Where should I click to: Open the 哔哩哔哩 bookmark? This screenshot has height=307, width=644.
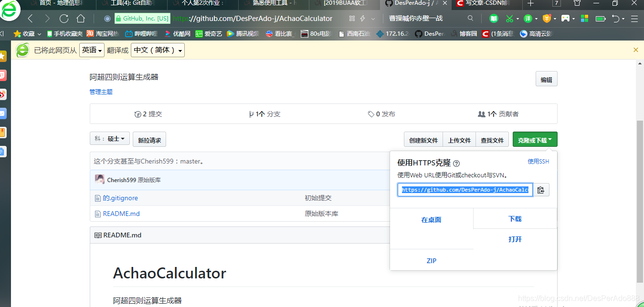pyautogui.click(x=141, y=34)
